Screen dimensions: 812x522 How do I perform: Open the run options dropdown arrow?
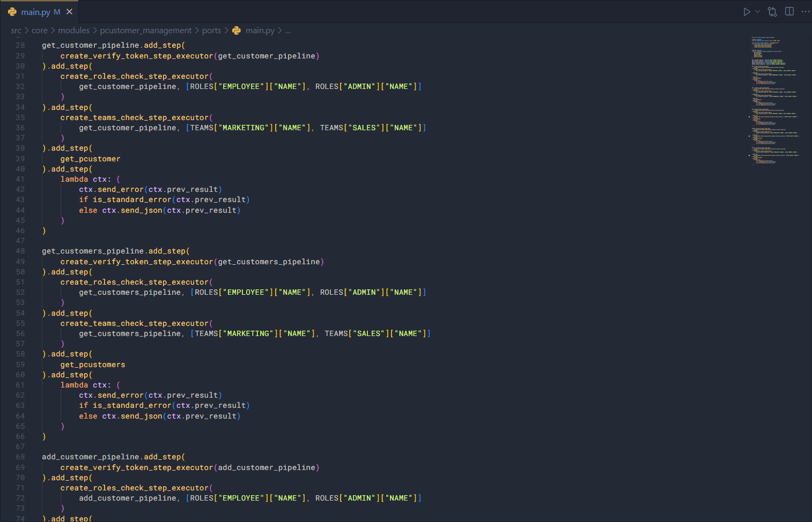point(757,12)
